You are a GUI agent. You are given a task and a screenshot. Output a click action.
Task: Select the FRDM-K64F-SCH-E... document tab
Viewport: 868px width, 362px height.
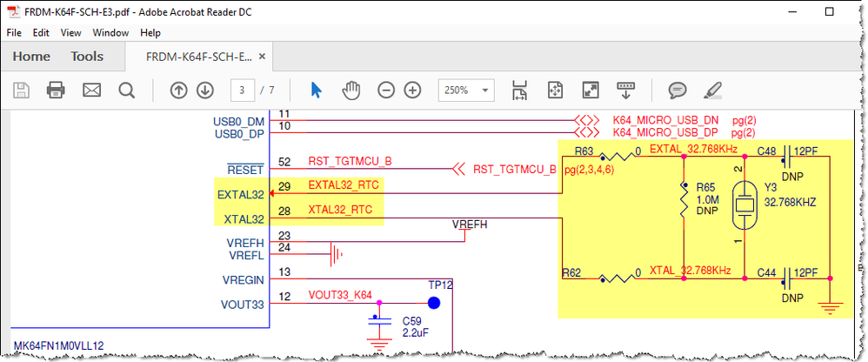[x=198, y=57]
